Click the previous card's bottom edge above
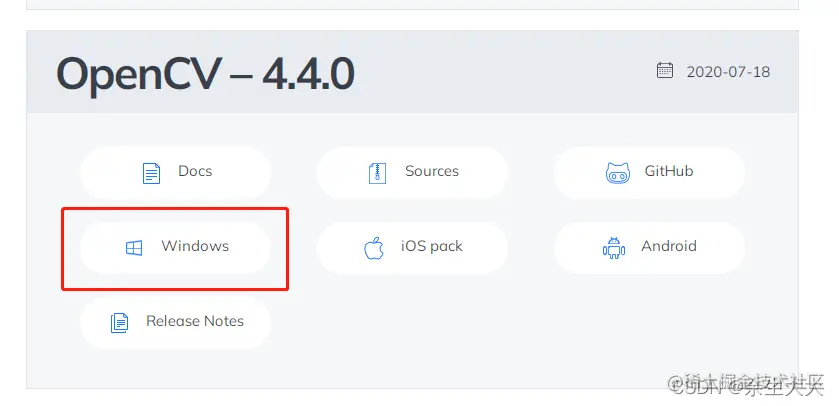 click(x=413, y=9)
